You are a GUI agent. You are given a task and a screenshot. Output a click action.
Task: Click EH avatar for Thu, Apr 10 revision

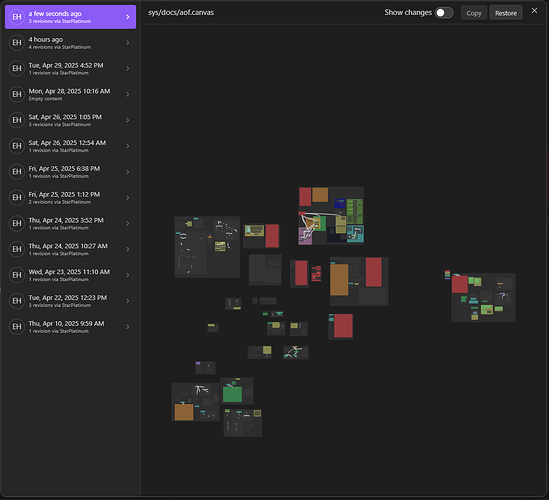[x=17, y=327]
